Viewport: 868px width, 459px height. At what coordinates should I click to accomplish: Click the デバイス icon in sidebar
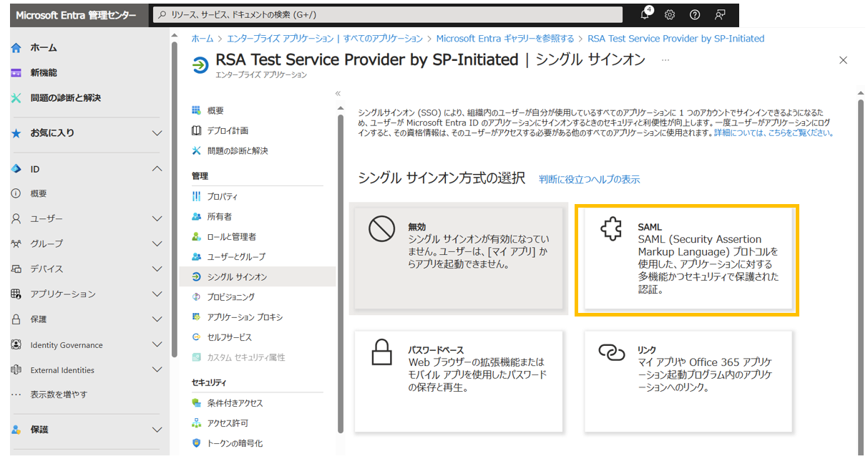tap(16, 269)
